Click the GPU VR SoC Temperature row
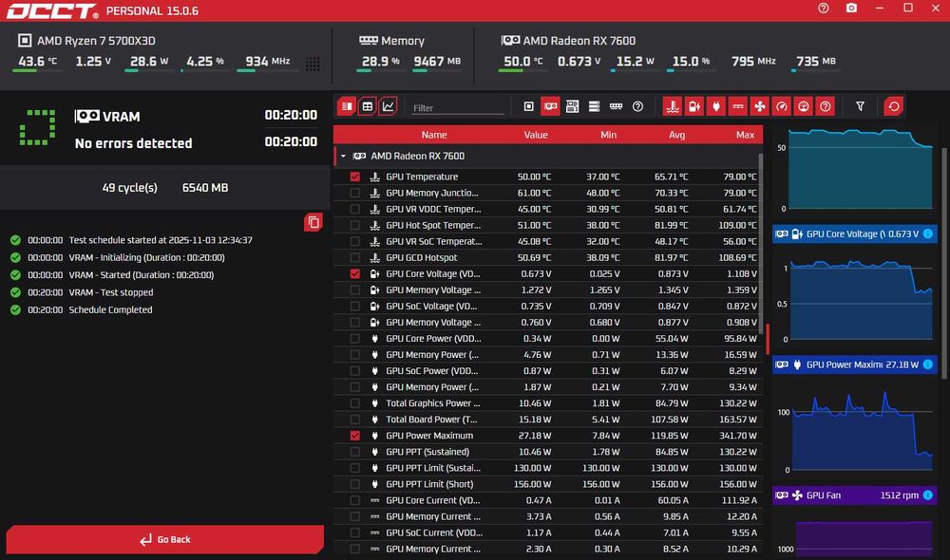 pyautogui.click(x=547, y=241)
